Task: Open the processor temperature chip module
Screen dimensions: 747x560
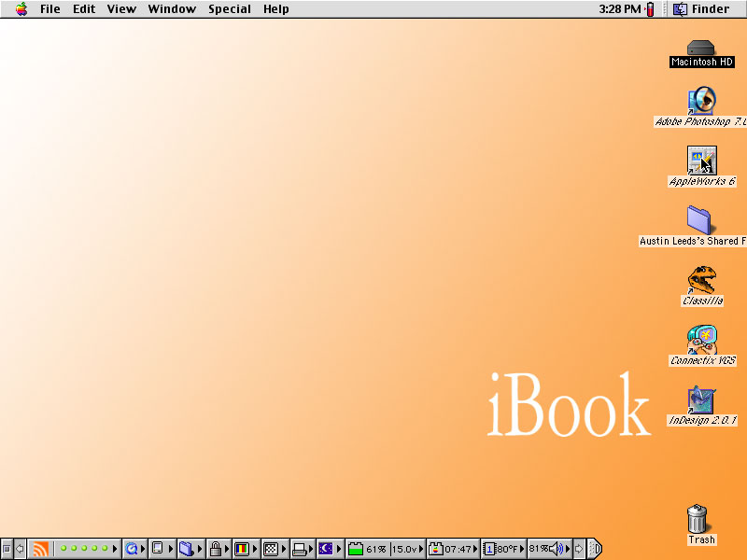Action: tap(489, 549)
